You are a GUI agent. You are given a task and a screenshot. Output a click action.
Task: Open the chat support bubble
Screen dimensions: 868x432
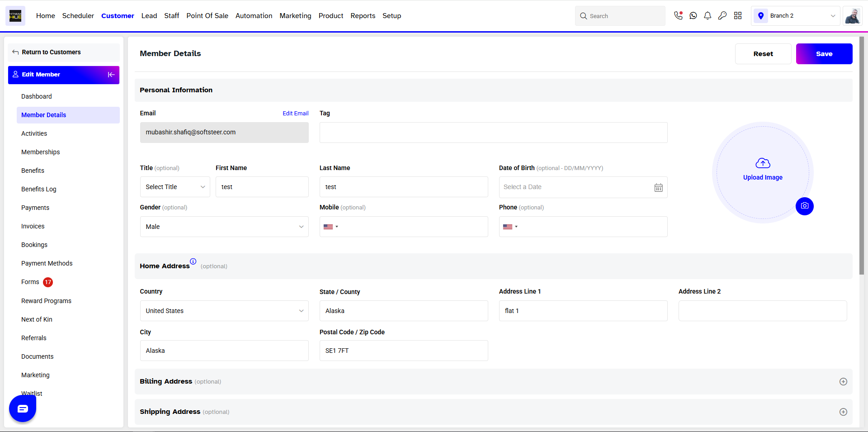coord(23,408)
